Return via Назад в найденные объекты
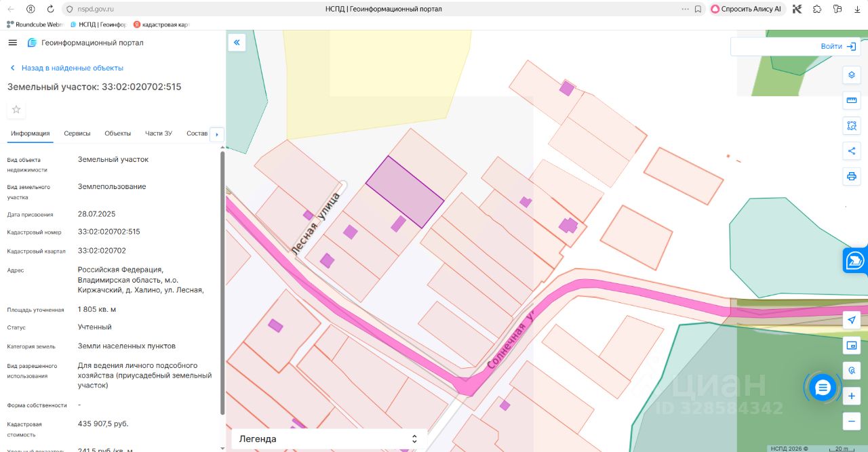 pos(66,68)
